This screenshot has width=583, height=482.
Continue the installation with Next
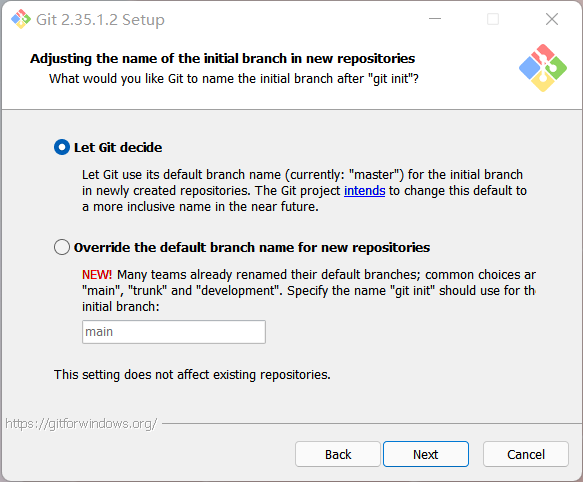click(x=426, y=454)
